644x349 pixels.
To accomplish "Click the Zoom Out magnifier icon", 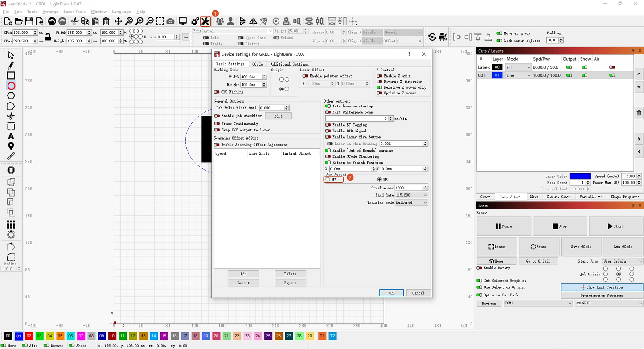I will tap(150, 21).
